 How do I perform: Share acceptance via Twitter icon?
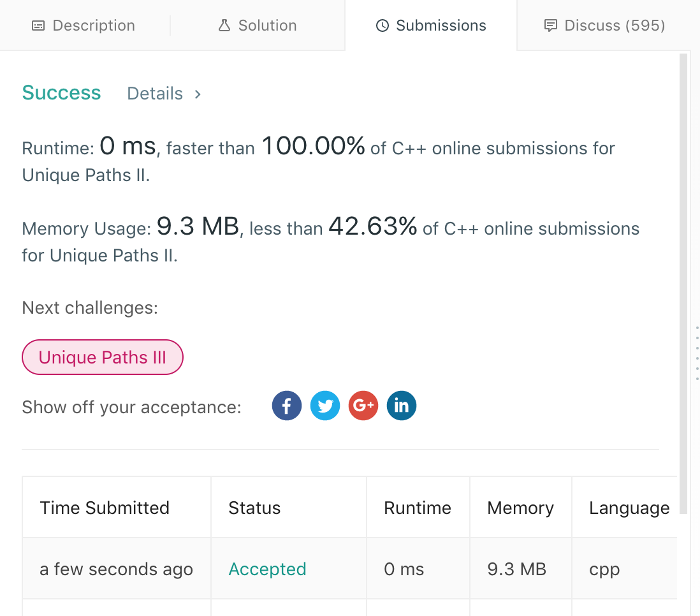[x=325, y=406]
